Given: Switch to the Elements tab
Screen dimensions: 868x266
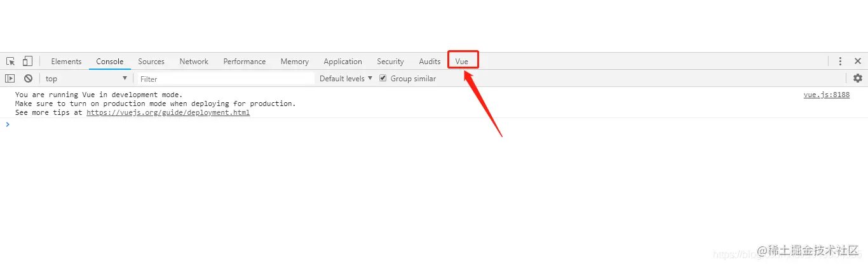Looking at the screenshot, I should pyautogui.click(x=66, y=62).
